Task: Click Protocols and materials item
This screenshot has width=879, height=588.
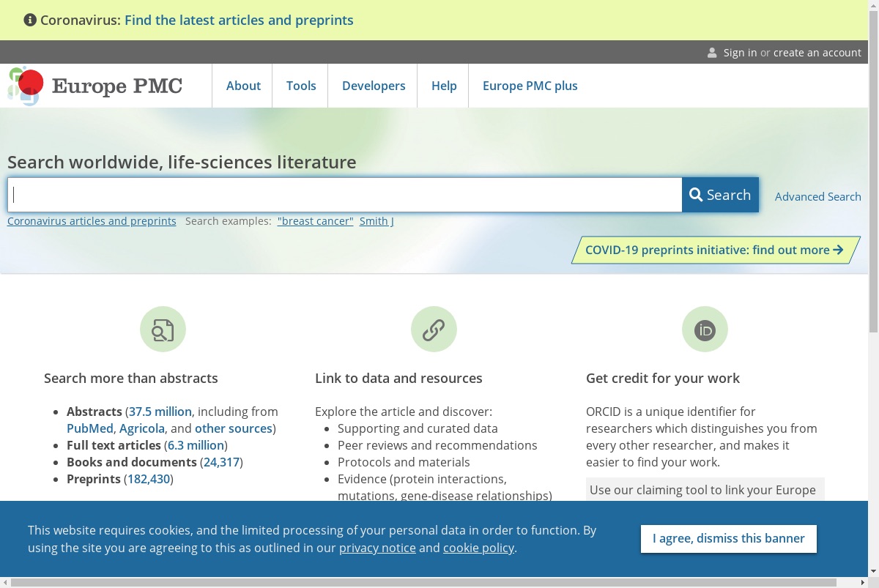Action: point(404,462)
